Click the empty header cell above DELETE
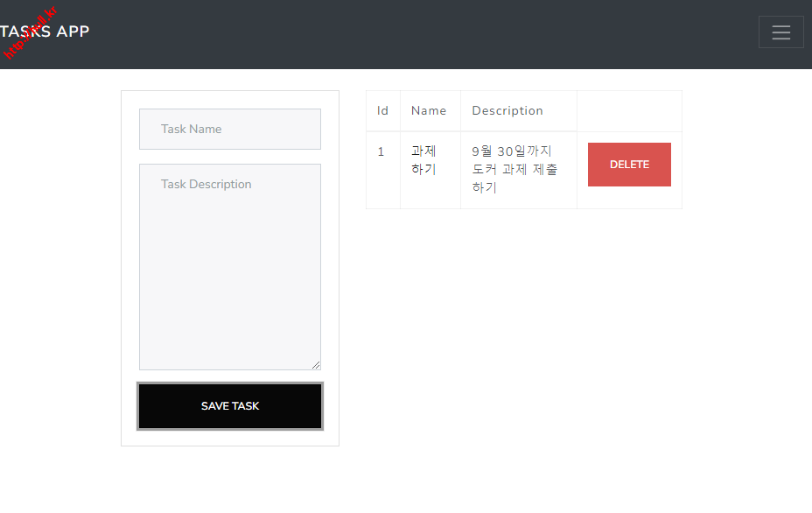Image resolution: width=812 pixels, height=513 pixels. pos(628,111)
